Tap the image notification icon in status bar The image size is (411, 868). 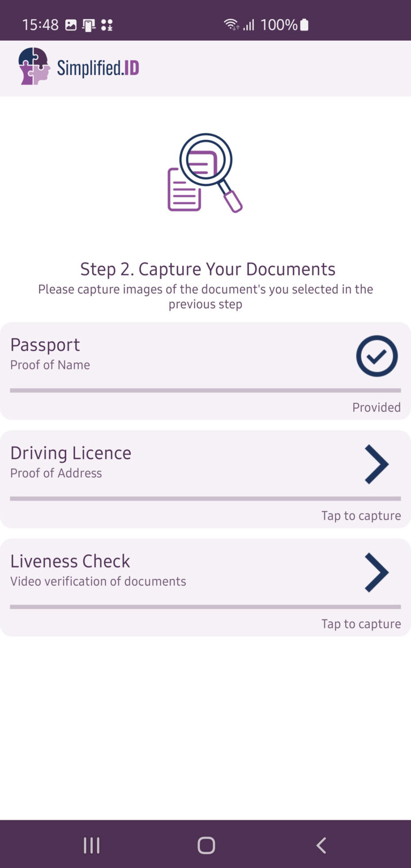tap(71, 25)
